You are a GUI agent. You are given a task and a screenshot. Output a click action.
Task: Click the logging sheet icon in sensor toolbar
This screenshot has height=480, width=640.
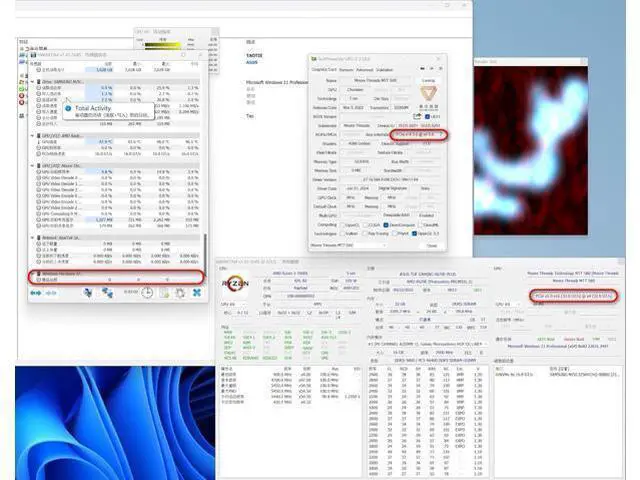[x=164, y=293]
